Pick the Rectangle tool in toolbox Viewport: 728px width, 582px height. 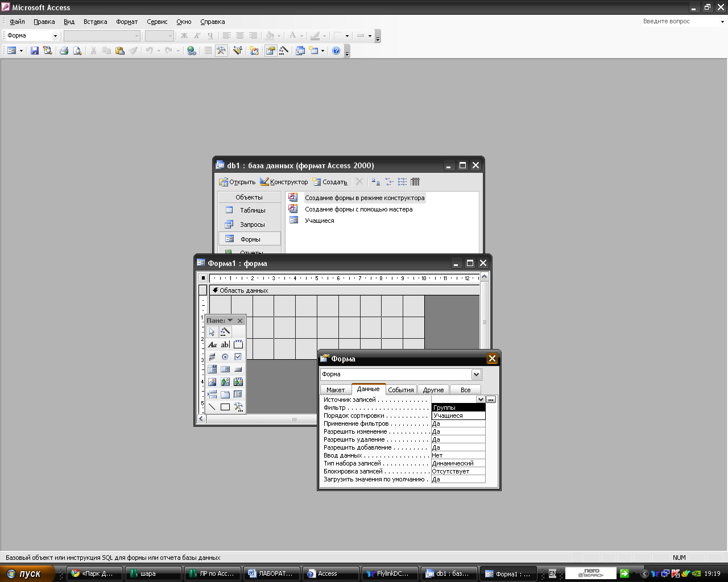coord(225,407)
